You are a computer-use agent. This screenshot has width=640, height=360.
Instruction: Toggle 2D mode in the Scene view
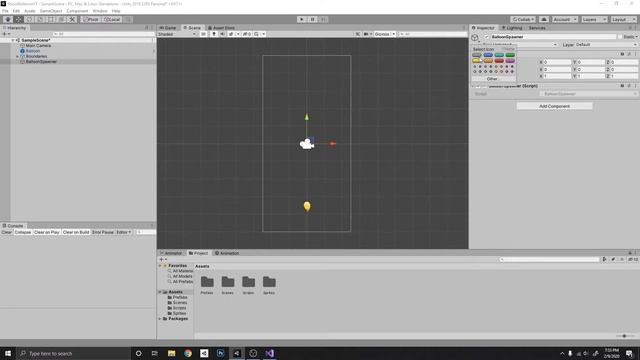203,34
